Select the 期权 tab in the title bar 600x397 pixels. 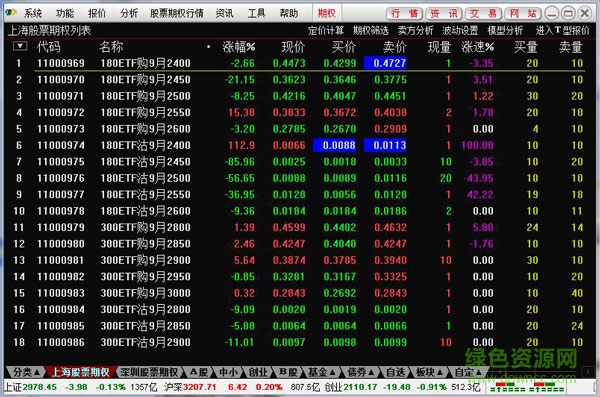[x=327, y=13]
